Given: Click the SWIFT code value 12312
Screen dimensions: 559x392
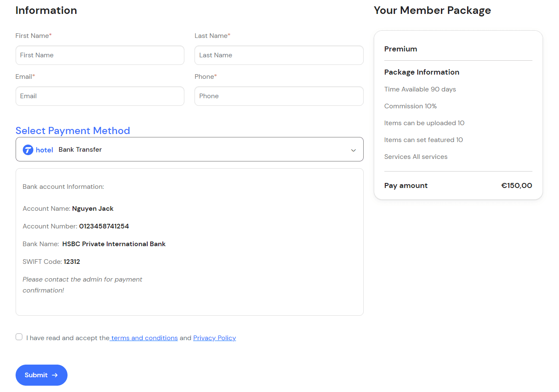Looking at the screenshot, I should [72, 262].
